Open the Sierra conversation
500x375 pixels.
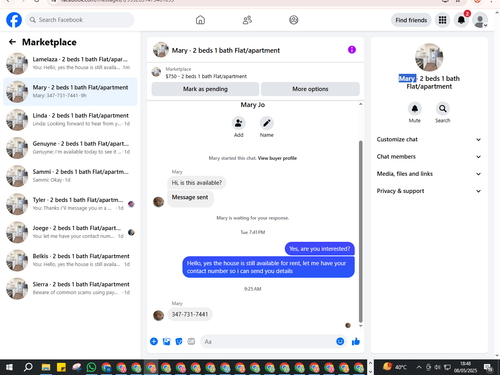click(x=70, y=288)
